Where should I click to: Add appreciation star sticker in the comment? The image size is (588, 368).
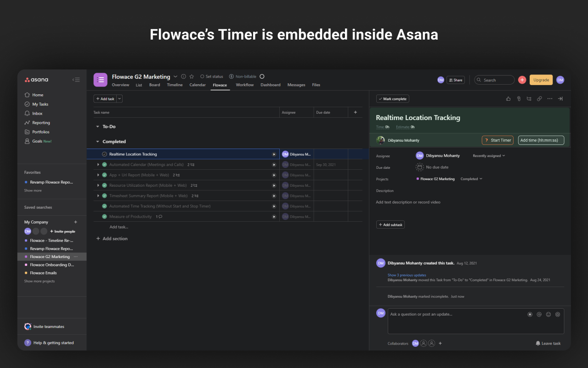[558, 315]
